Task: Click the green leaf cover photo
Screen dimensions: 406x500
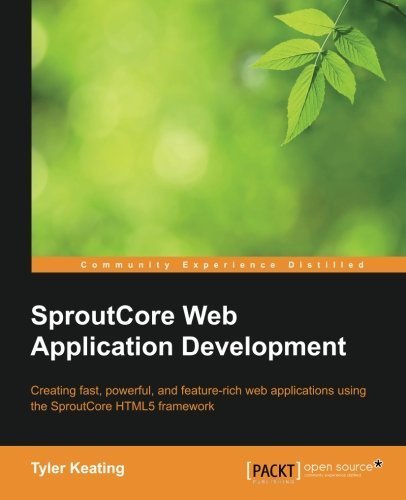Action: [218, 128]
